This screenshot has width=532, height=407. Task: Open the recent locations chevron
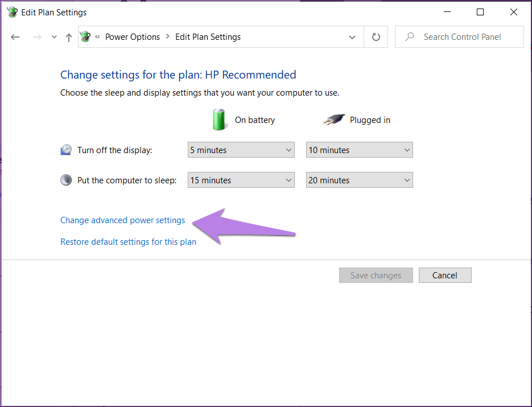[54, 37]
